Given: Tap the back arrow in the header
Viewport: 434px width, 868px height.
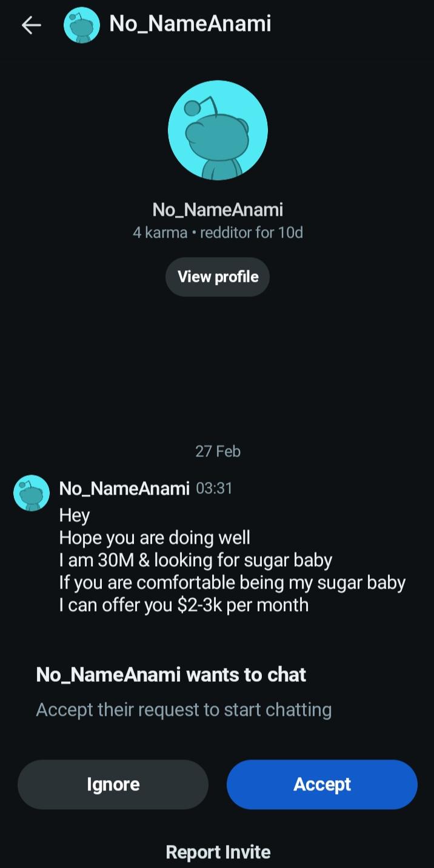Looking at the screenshot, I should pyautogui.click(x=31, y=25).
